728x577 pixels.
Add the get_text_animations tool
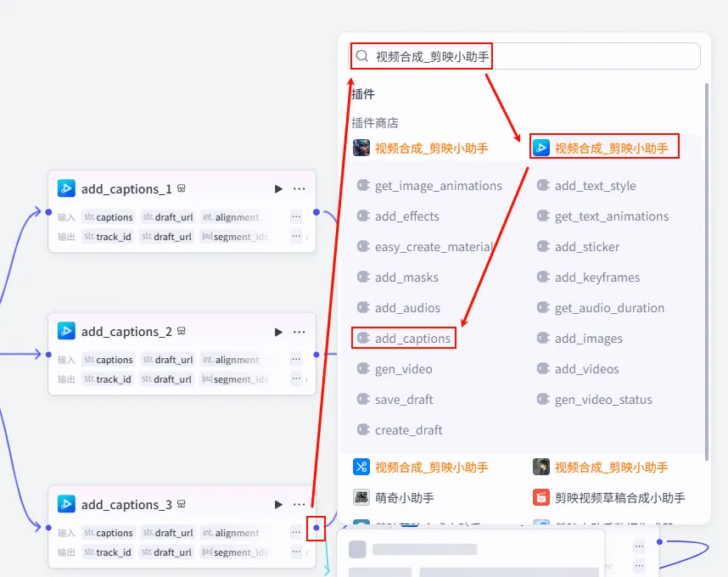[602, 216]
